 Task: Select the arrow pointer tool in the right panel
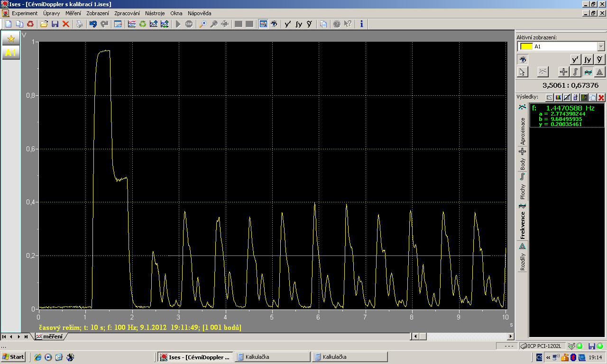(522, 72)
